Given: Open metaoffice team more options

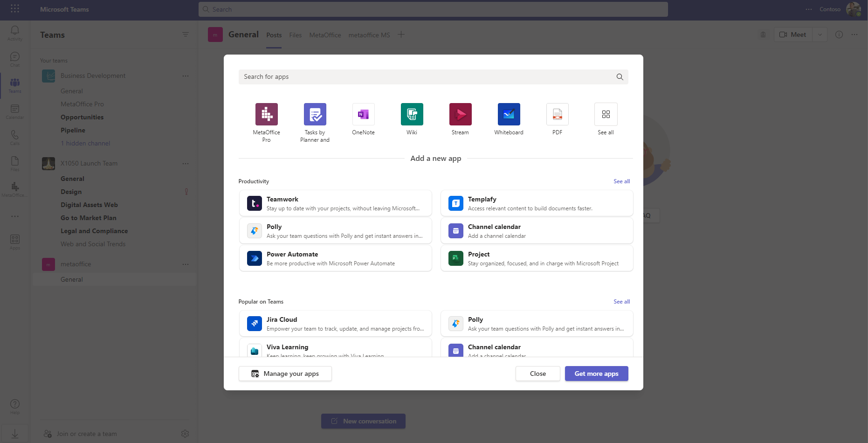Looking at the screenshot, I should click(x=186, y=264).
